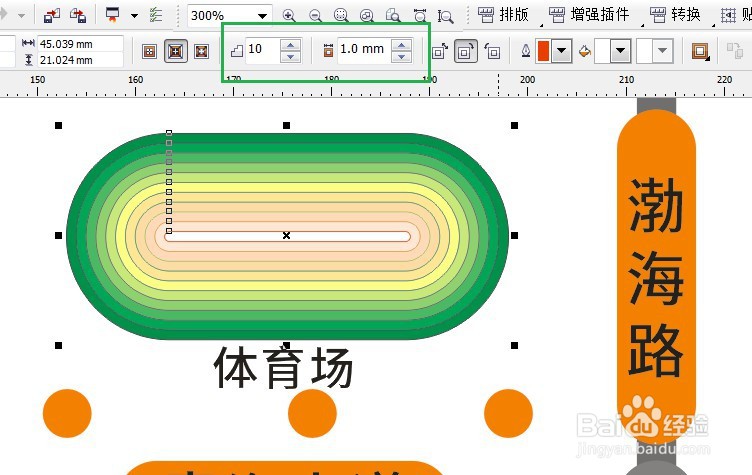
Task: Select the contour To center option
Action: [x=150, y=51]
